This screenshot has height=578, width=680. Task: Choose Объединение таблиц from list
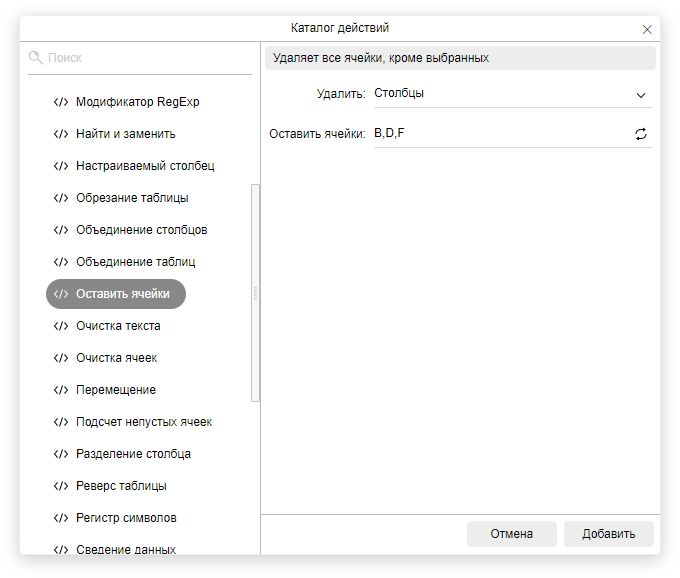pos(135,262)
